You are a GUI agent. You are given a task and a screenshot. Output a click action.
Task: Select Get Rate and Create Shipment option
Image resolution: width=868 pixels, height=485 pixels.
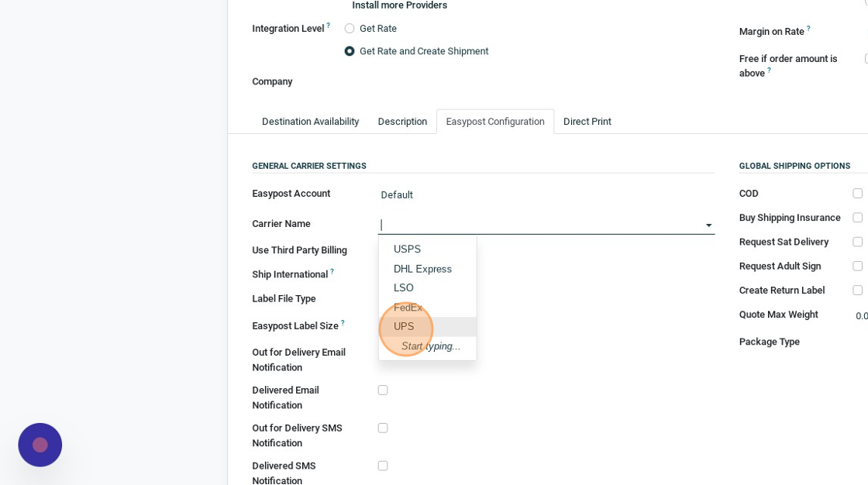[x=350, y=51]
